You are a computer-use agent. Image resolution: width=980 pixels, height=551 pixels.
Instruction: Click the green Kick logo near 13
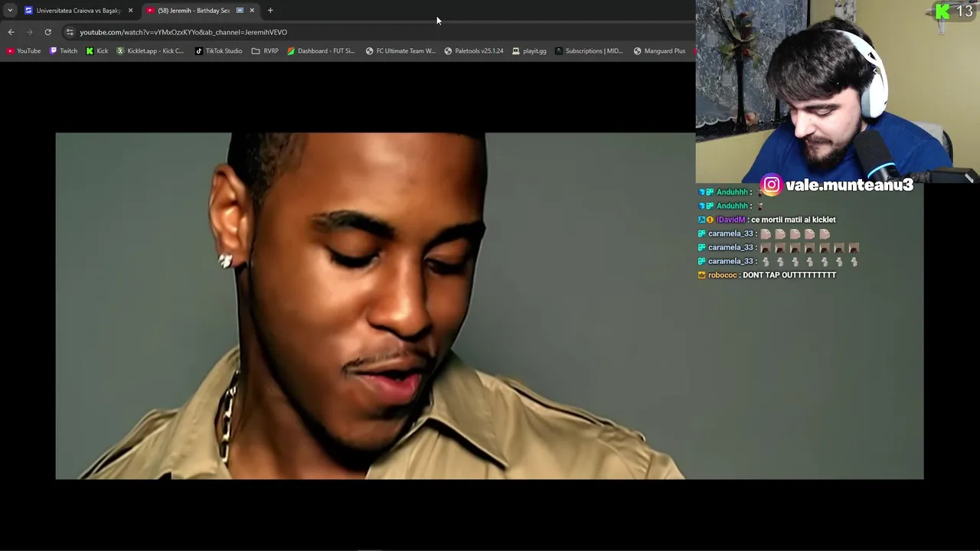[x=942, y=11]
